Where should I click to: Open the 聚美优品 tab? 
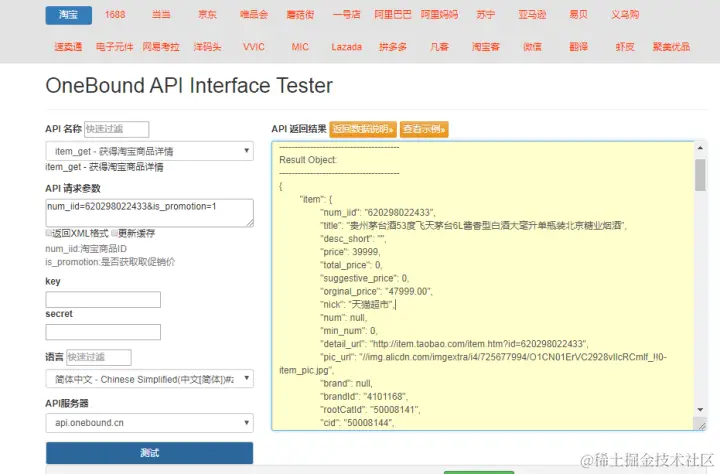click(671, 47)
